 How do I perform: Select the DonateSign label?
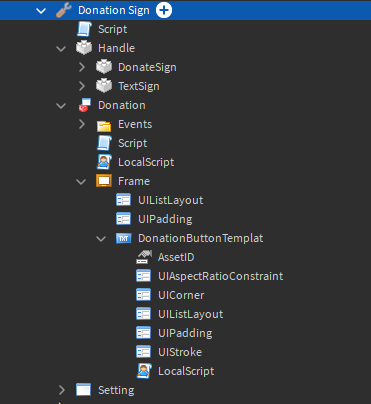pos(147,67)
